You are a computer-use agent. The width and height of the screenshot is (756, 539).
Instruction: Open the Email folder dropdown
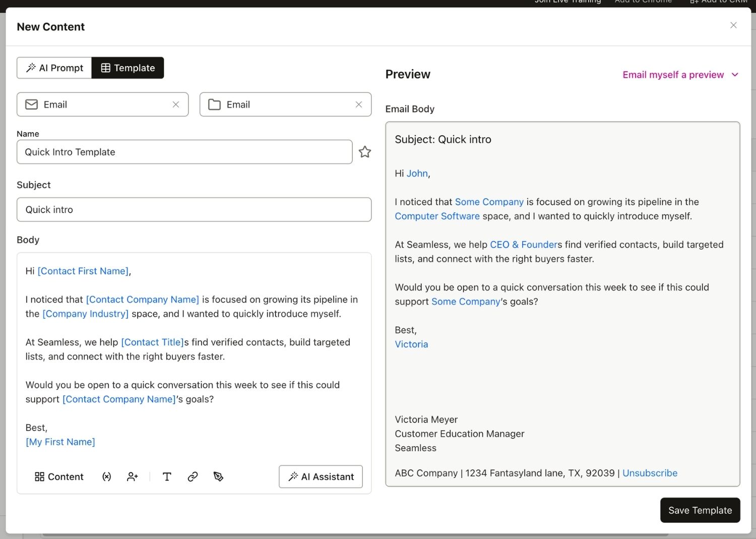pos(285,104)
